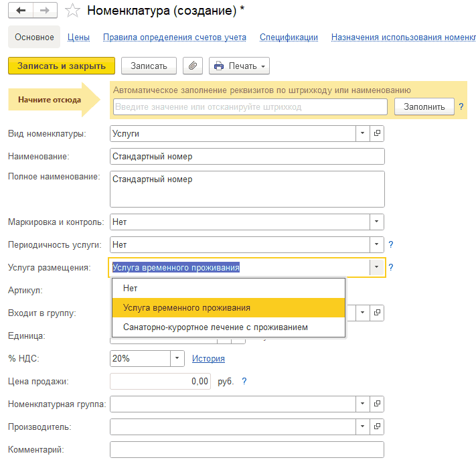Image resolution: width=476 pixels, height=464 pixels.
Task: Expand the % НДС dropdown
Action: pos(177,358)
